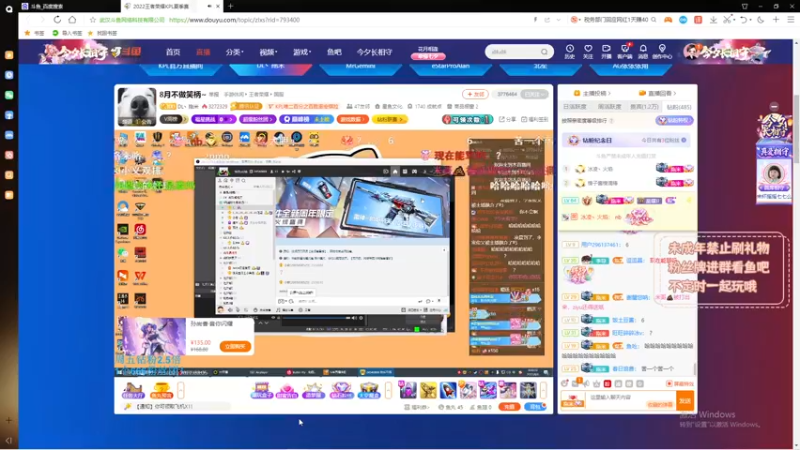
Task: Expand more gifts arrow at right end
Action: coord(543,390)
